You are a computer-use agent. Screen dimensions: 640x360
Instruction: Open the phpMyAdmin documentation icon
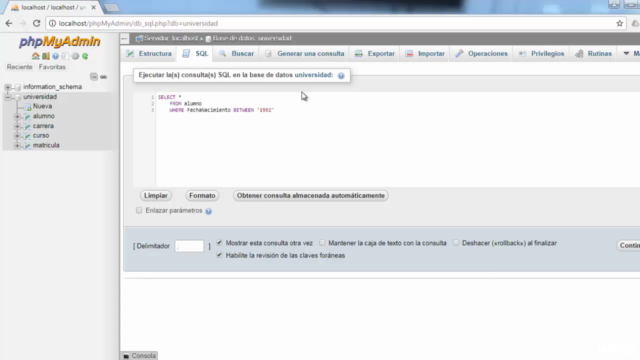tap(55, 56)
